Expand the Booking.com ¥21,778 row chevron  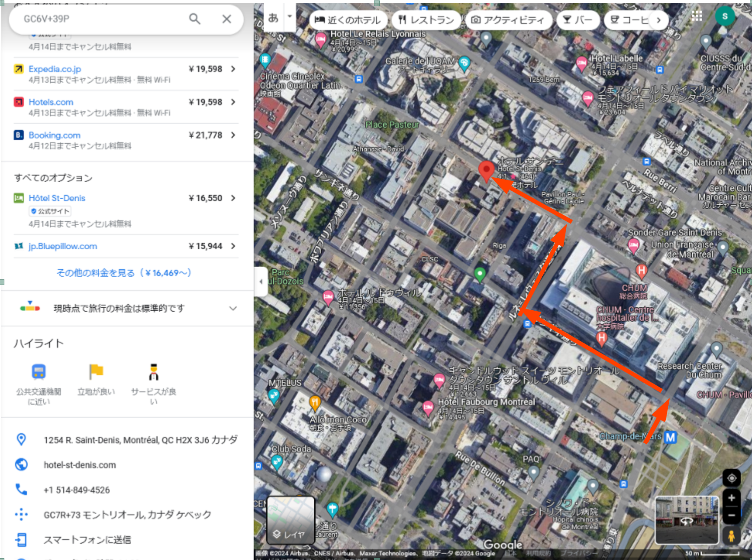[x=233, y=135]
